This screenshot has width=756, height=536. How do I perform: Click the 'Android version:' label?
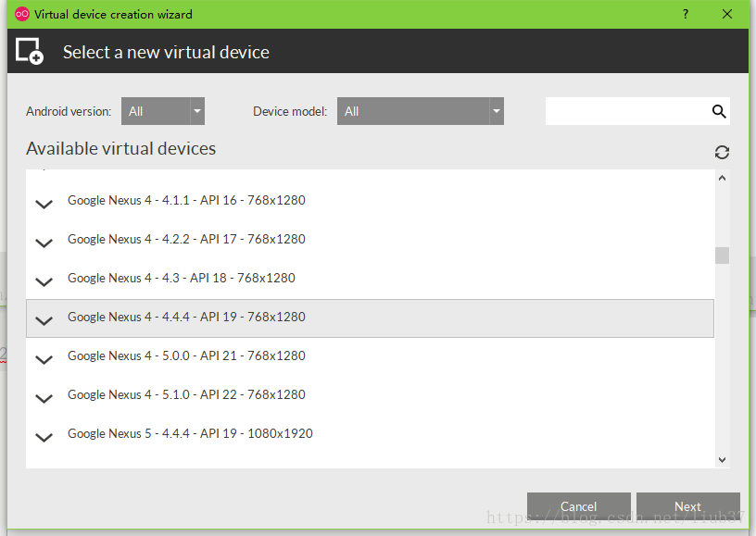69,111
